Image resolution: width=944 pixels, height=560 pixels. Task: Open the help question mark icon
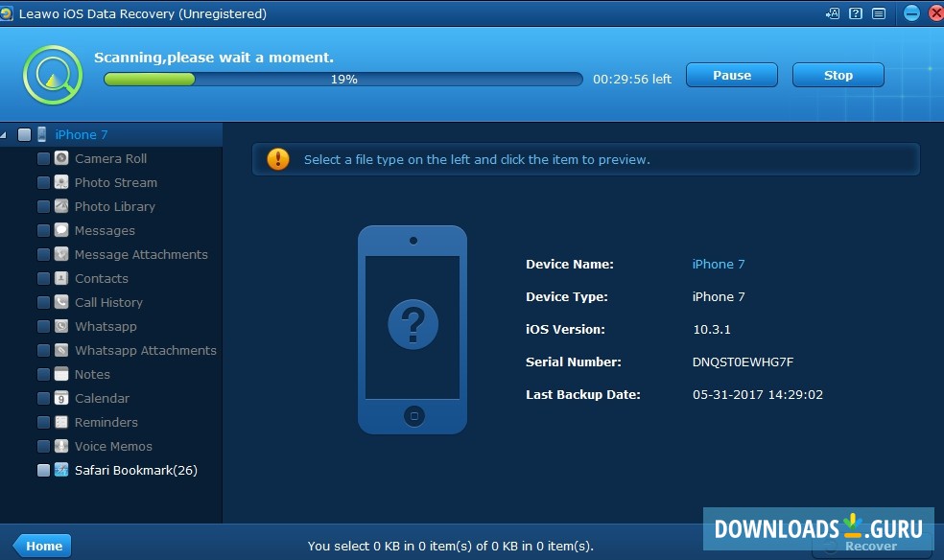(x=856, y=13)
